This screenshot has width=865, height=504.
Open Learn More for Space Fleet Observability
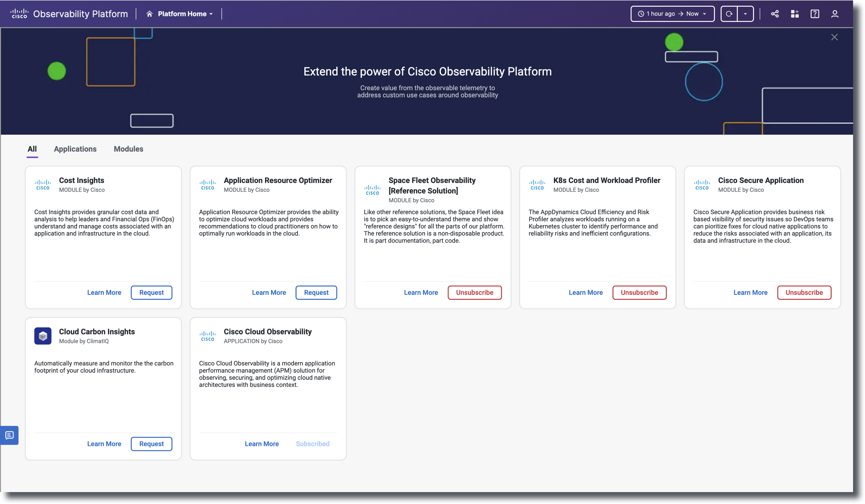pyautogui.click(x=421, y=292)
